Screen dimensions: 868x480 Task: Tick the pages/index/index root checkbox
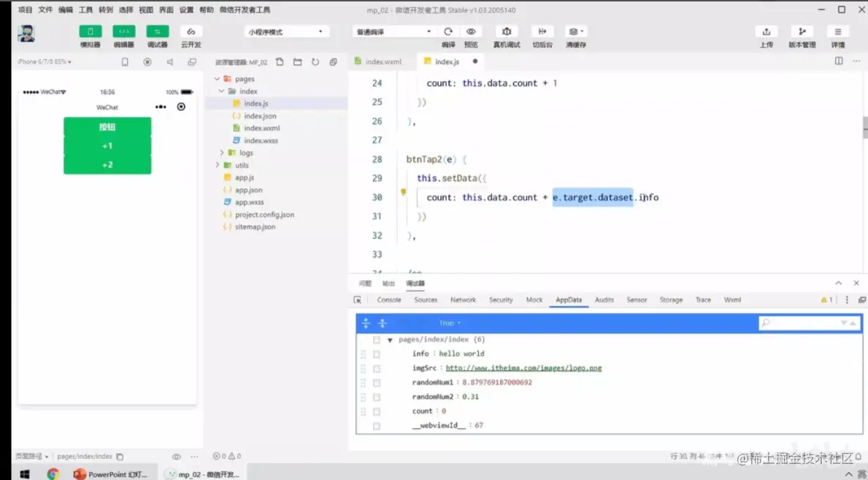pyautogui.click(x=377, y=340)
